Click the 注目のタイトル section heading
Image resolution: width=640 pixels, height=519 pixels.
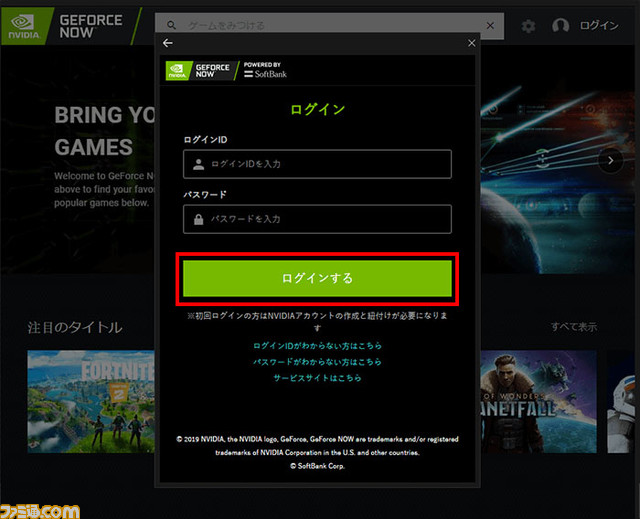click(75, 328)
